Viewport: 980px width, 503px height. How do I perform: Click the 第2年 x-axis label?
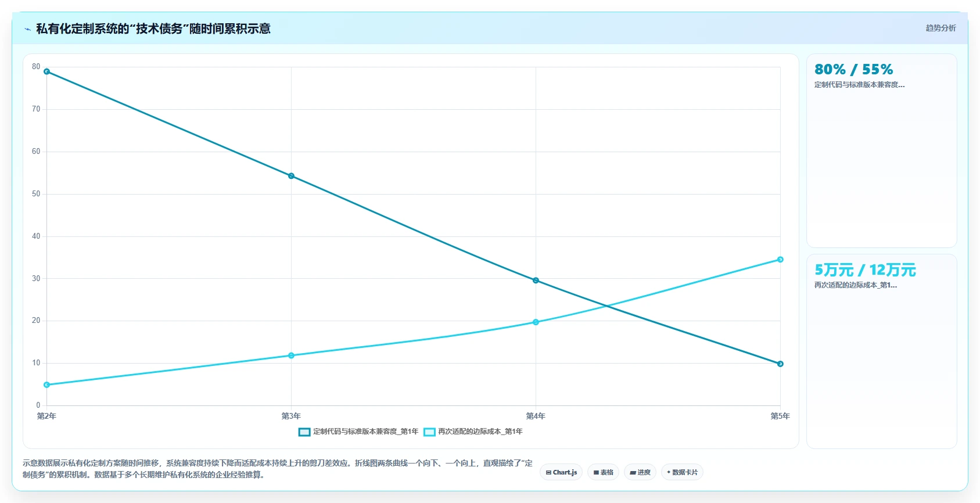(46, 416)
